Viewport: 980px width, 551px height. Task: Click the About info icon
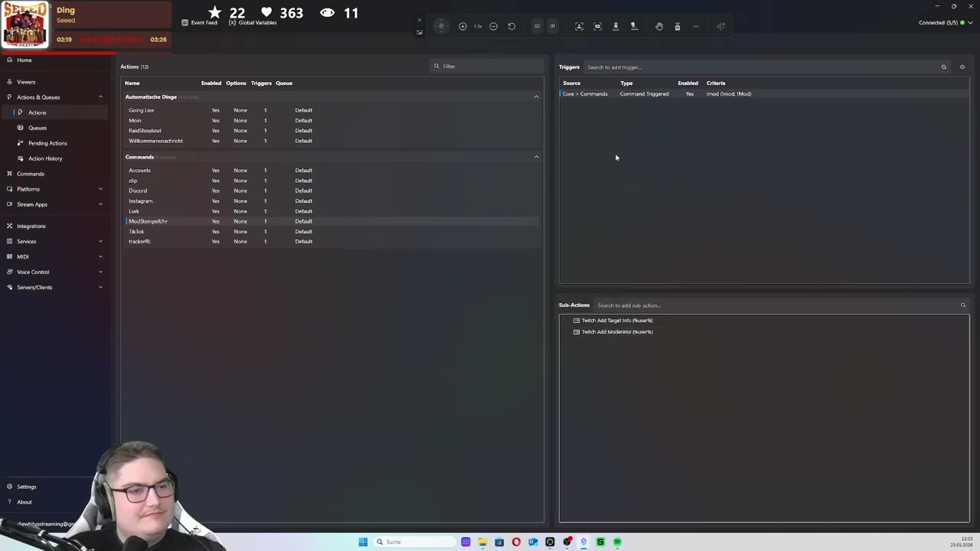9,502
